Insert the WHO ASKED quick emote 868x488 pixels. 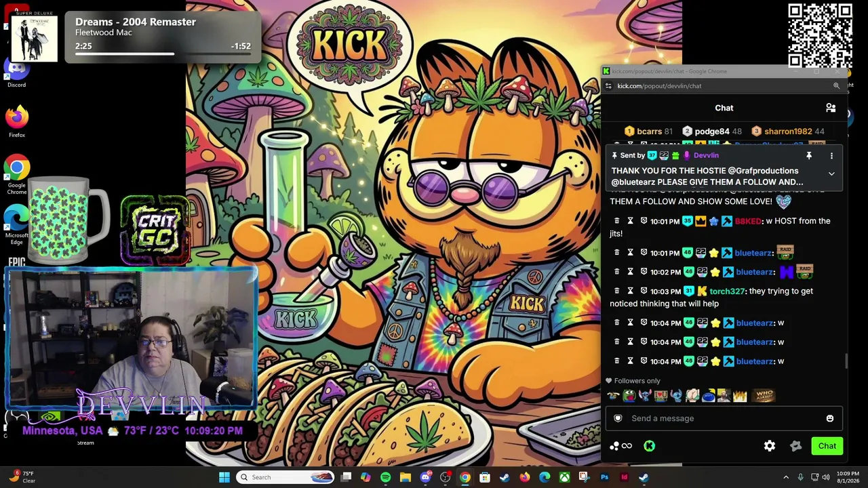pyautogui.click(x=764, y=396)
